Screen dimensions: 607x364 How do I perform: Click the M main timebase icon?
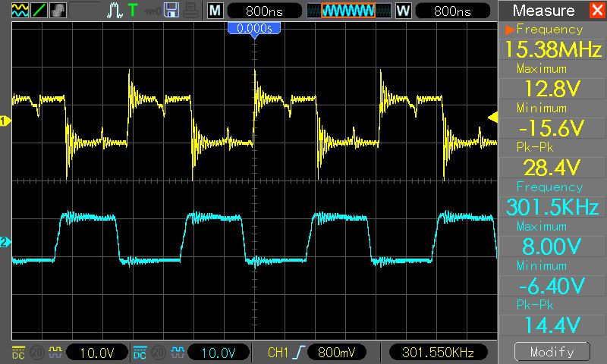(215, 11)
